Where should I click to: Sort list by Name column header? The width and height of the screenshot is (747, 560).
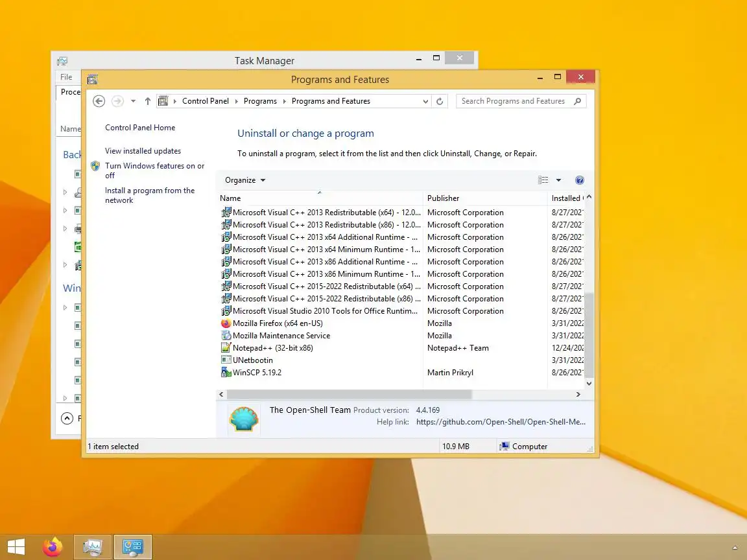tap(320, 198)
